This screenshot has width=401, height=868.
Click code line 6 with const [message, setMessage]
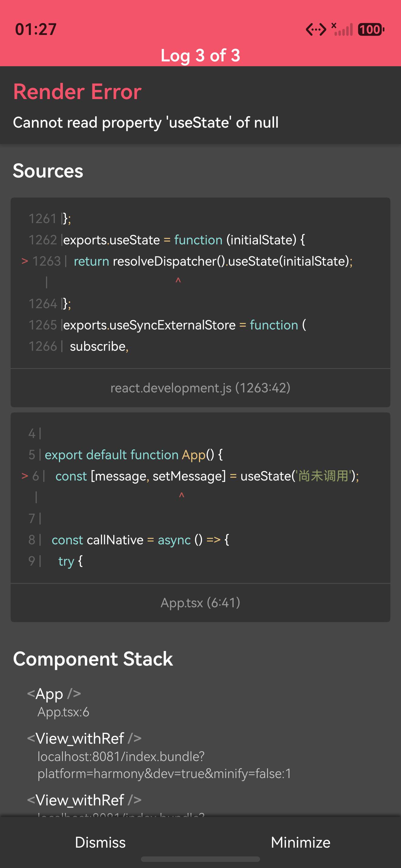pos(190,476)
